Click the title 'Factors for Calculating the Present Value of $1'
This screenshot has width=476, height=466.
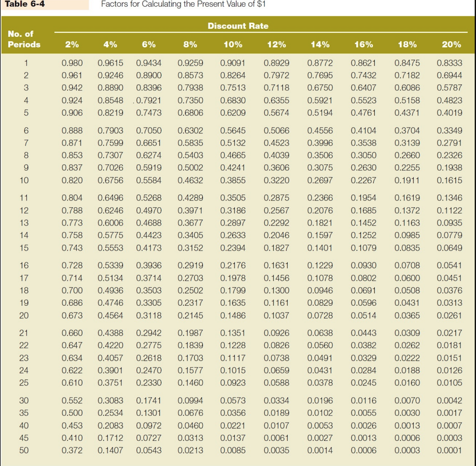(x=183, y=4)
